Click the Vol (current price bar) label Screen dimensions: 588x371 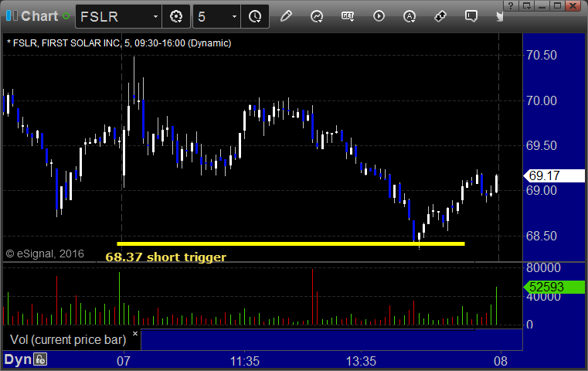click(x=68, y=339)
